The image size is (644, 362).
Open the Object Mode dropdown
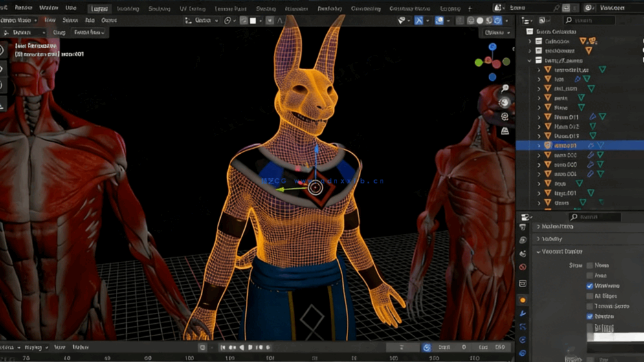(x=19, y=20)
